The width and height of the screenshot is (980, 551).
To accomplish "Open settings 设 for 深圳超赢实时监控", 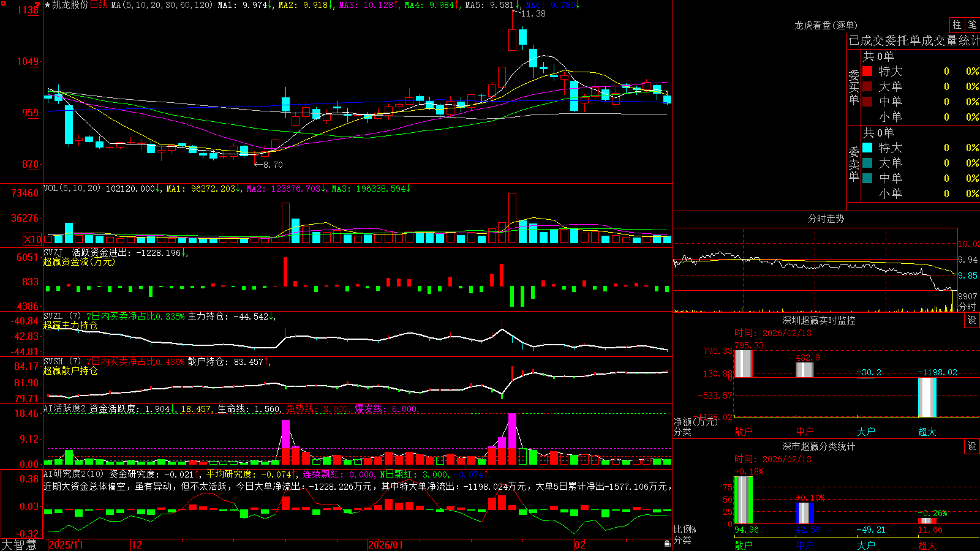I will pos(972,320).
